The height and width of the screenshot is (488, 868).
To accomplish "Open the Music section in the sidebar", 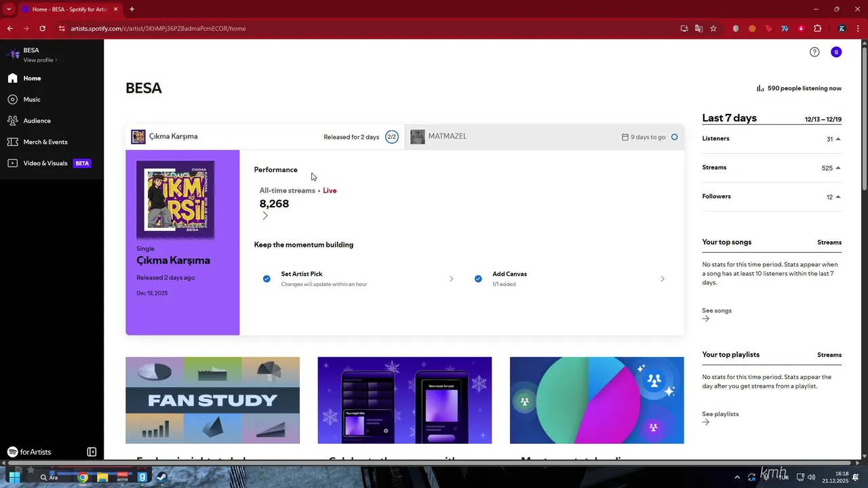I will 32,100.
